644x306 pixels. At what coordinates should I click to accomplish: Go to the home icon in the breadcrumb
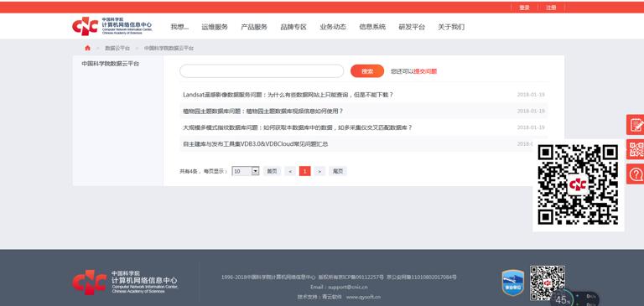pos(87,48)
